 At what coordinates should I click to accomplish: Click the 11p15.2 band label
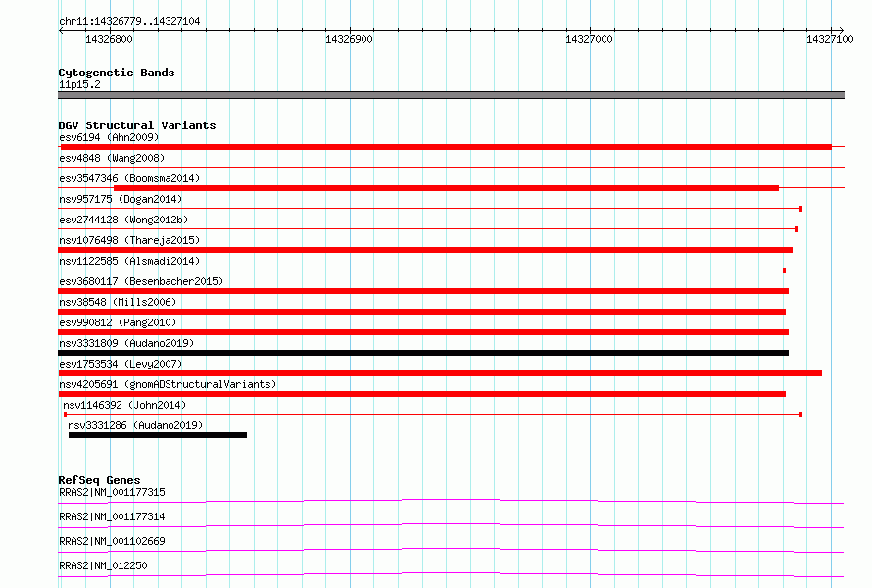click(79, 84)
